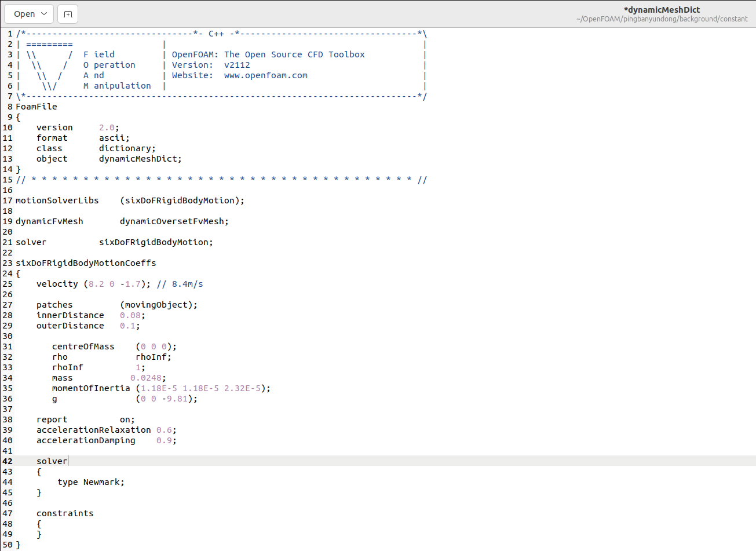Image resolution: width=756 pixels, height=551 pixels.
Task: Click the Newmark solver type text
Action: click(x=103, y=482)
